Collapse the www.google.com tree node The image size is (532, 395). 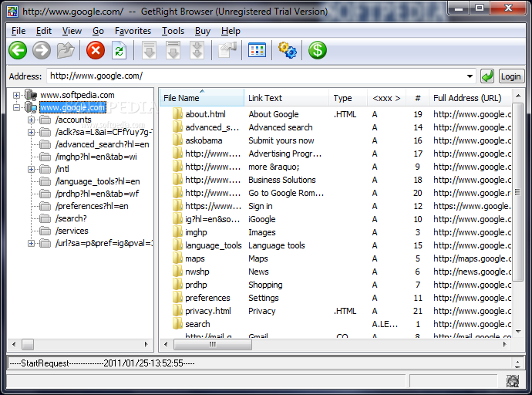tap(16, 107)
